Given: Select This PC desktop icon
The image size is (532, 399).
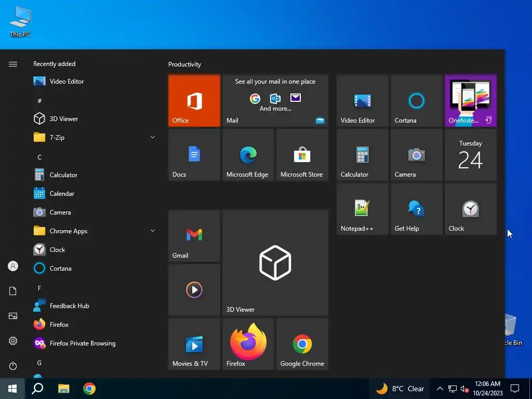Looking at the screenshot, I should [x=20, y=21].
